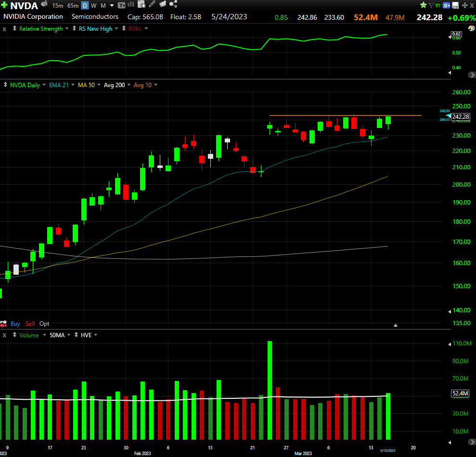Click the scale arrow beside 140.00
Image resolution: width=476 pixels, height=457 pixels.
(450, 311)
